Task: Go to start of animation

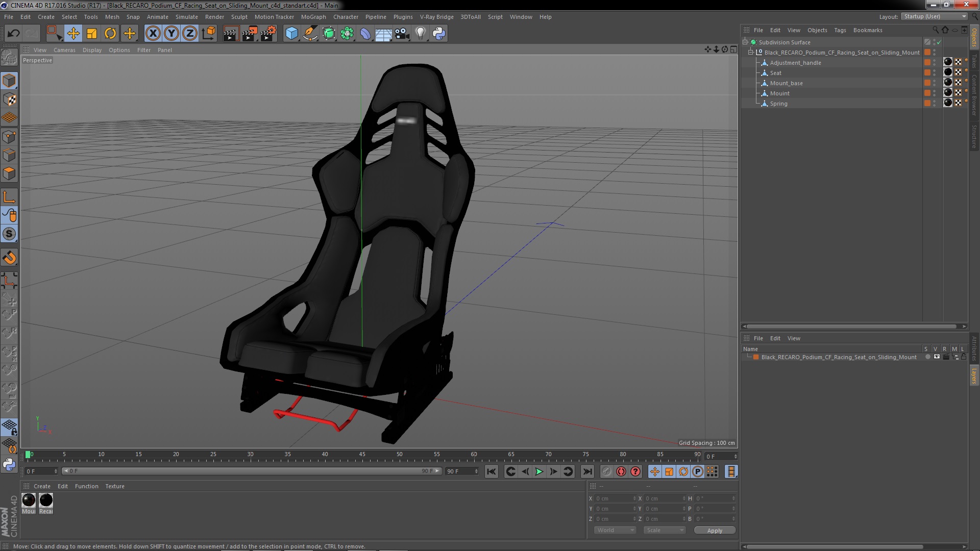Action: (491, 472)
